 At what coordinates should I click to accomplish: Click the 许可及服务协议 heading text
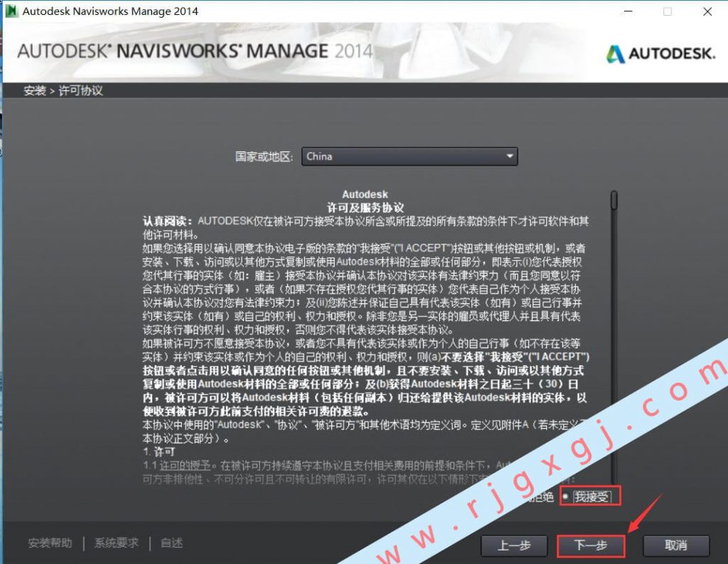(365, 207)
